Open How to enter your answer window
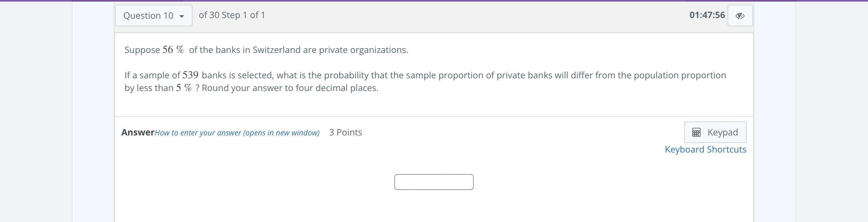The image size is (868, 222). pos(238,133)
